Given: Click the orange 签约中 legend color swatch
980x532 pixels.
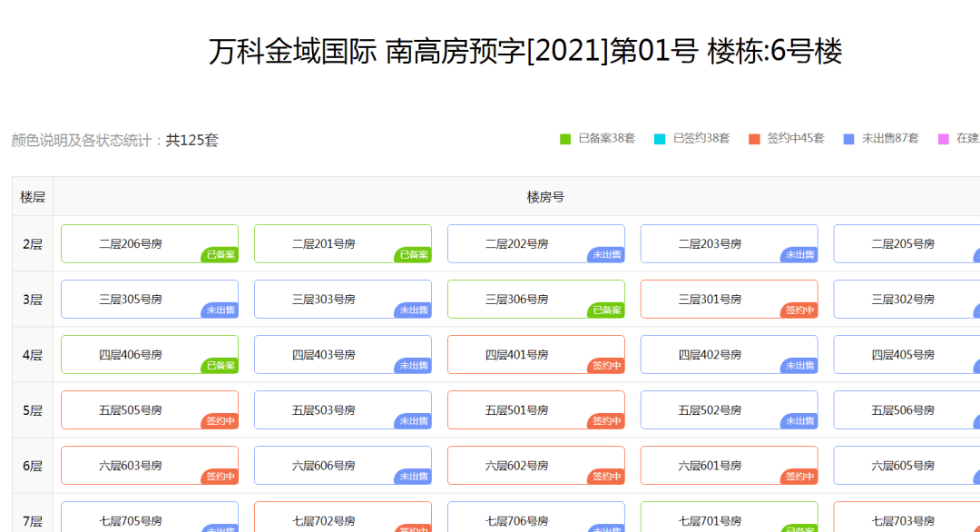Looking at the screenshot, I should (754, 139).
